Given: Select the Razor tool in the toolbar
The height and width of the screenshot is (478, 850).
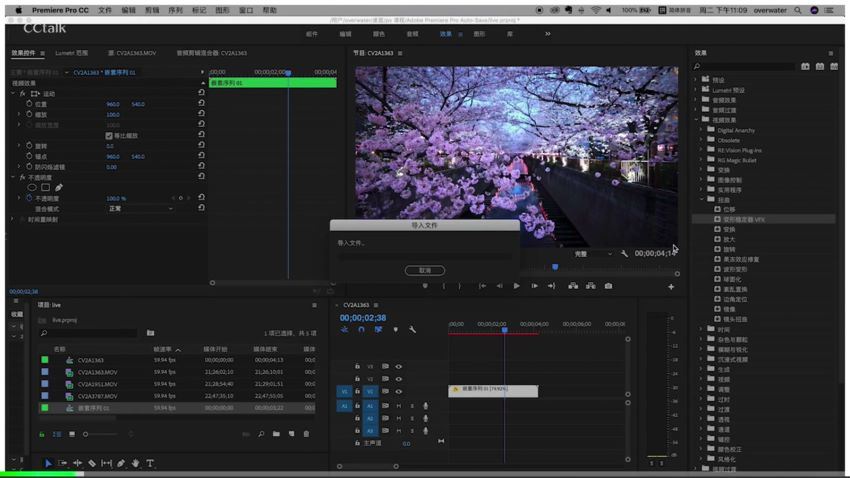Looking at the screenshot, I should coord(92,463).
